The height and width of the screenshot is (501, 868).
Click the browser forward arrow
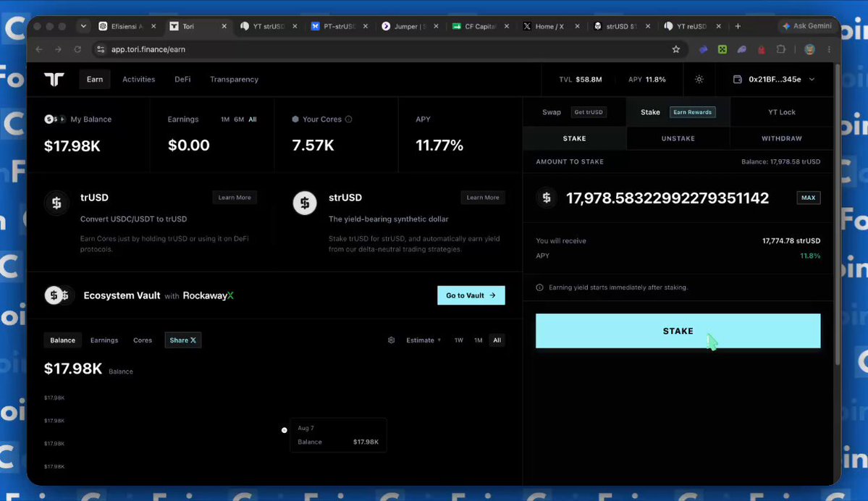pyautogui.click(x=58, y=49)
